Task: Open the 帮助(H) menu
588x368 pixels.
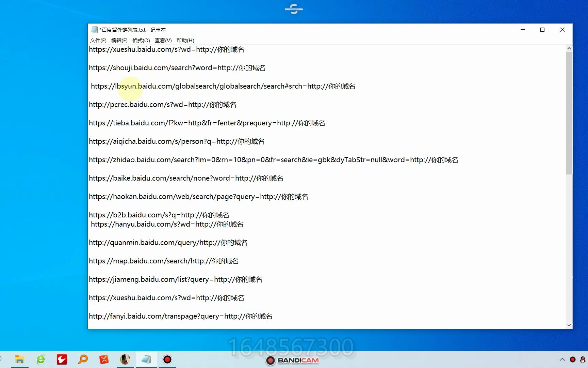Action: coord(185,40)
